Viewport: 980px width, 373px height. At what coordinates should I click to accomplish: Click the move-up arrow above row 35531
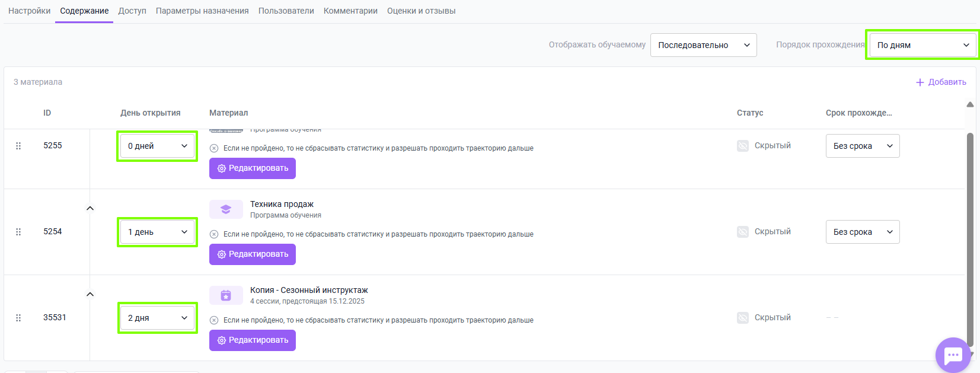(90, 294)
